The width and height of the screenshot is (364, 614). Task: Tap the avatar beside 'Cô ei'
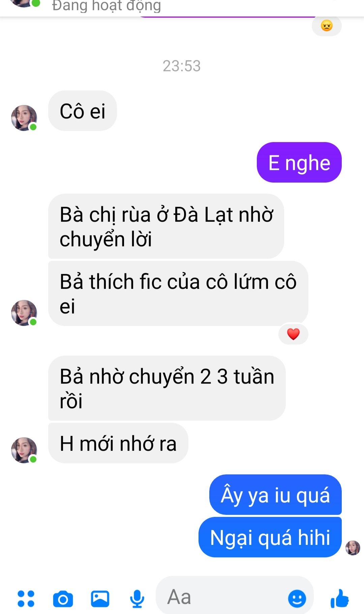[x=24, y=118]
